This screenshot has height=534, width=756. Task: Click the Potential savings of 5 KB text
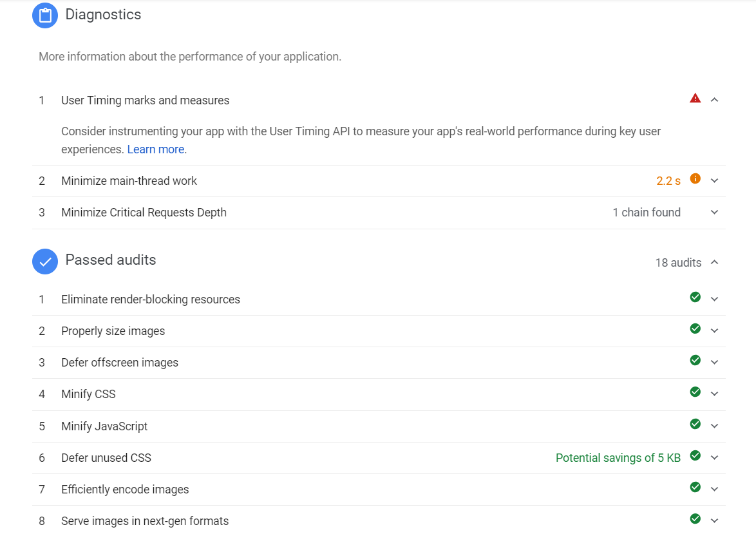pyautogui.click(x=618, y=458)
